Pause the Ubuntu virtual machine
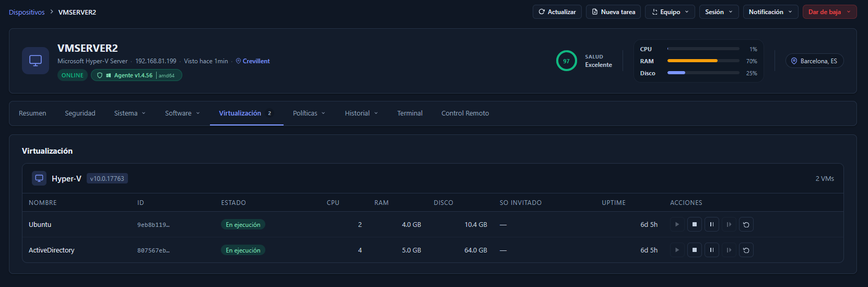 (711, 225)
